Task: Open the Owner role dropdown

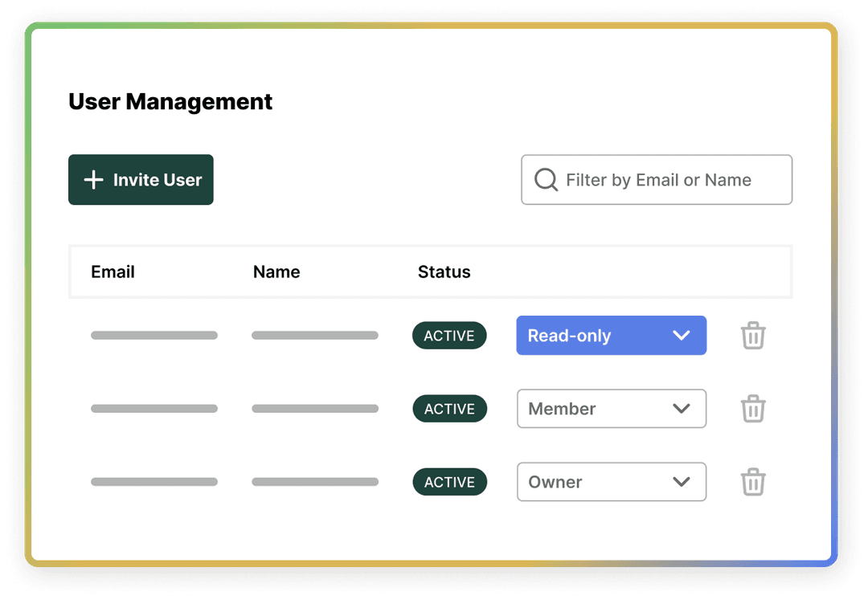Action: click(x=611, y=482)
